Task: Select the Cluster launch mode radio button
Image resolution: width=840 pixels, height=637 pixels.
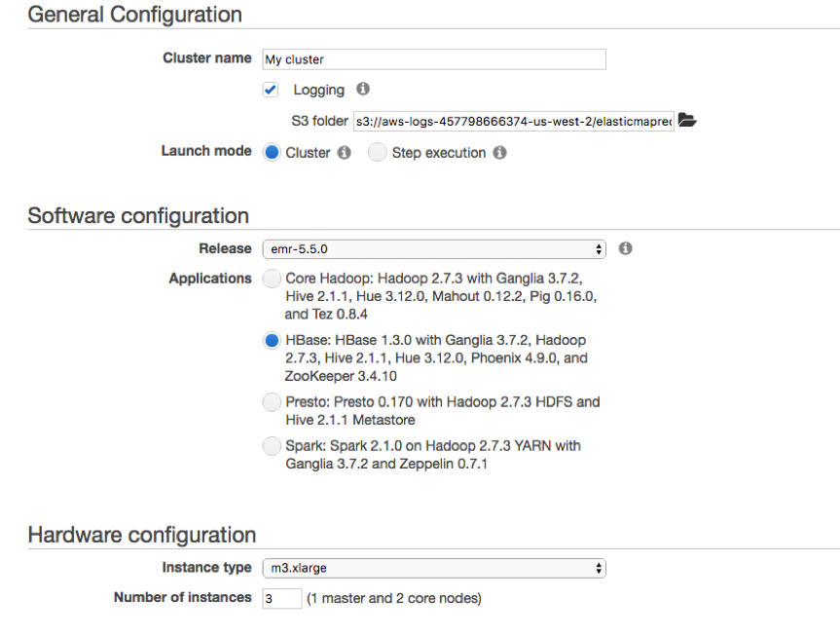Action: pos(273,153)
